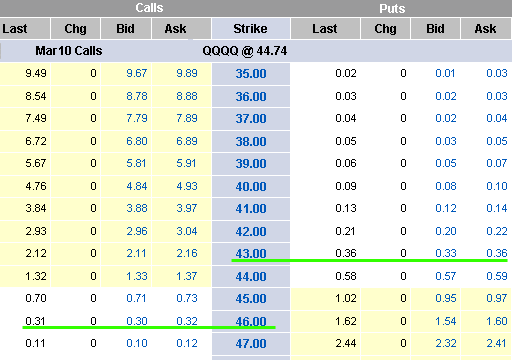This screenshot has height=360, width=512.
Task: Click call ask 0.12 for strike 47
Action: (x=187, y=343)
